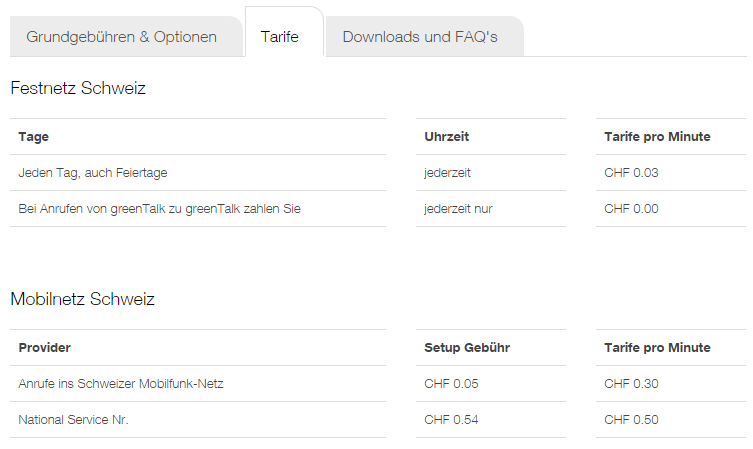
Task: Click the CHF 0.00 tariff cell
Action: point(631,209)
